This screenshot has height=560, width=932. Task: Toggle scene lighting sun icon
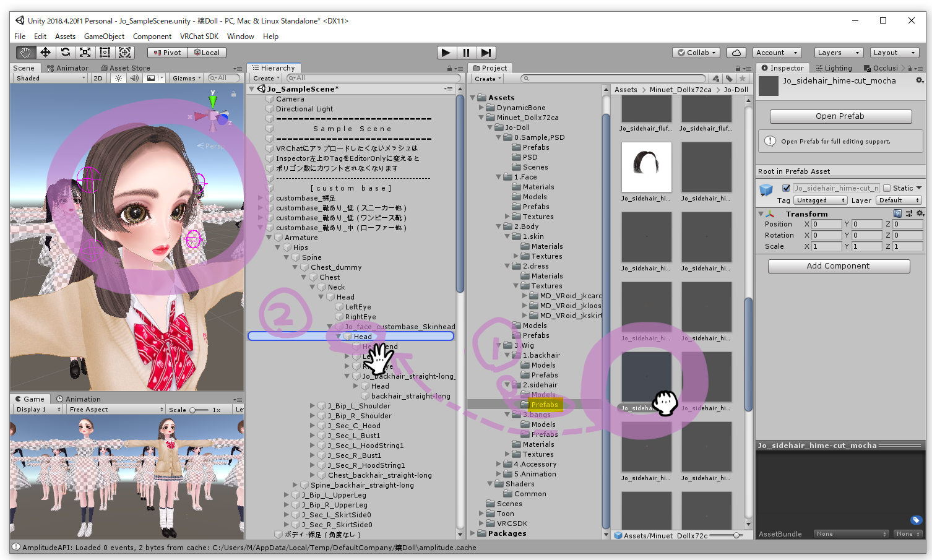pos(118,79)
